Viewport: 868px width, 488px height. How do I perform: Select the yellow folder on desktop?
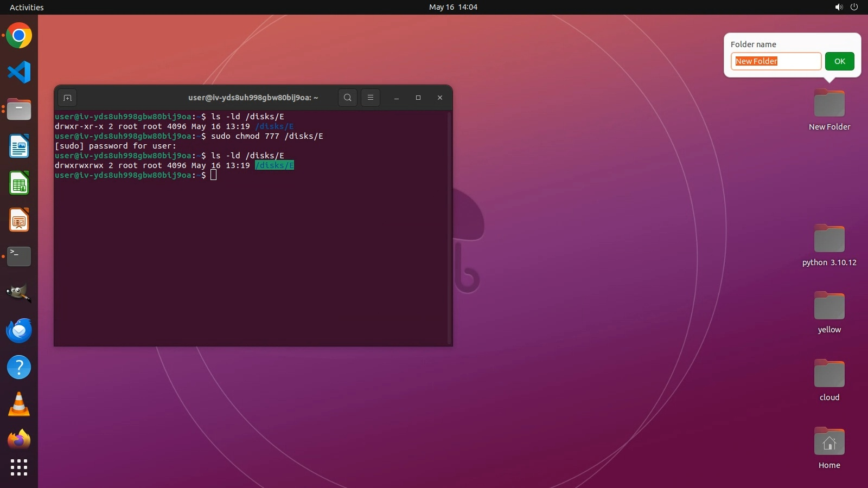pyautogui.click(x=829, y=312)
